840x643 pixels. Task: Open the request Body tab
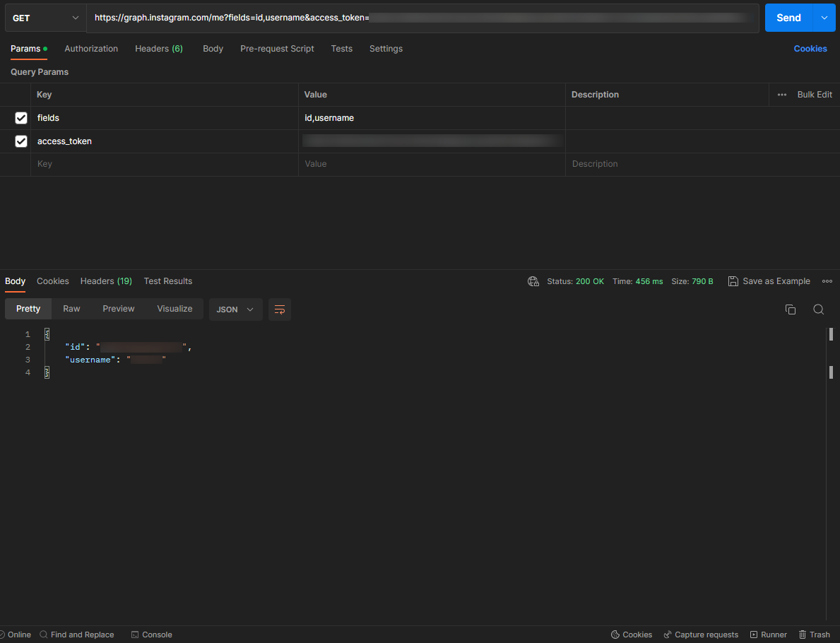tap(213, 48)
